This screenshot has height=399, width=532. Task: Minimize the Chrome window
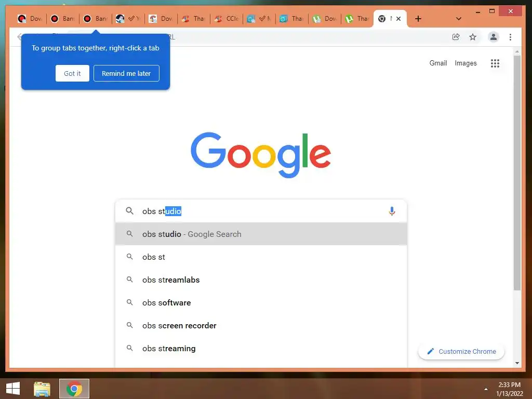point(478,11)
